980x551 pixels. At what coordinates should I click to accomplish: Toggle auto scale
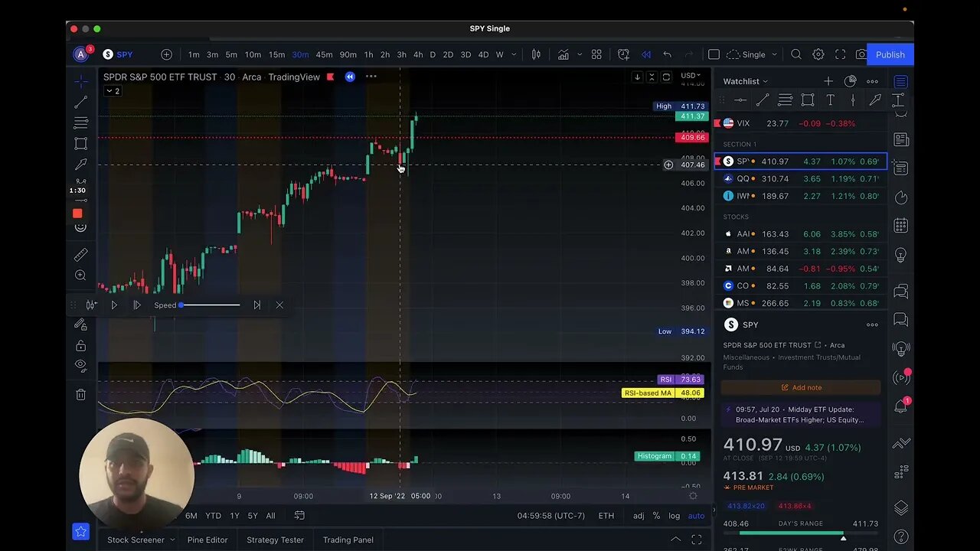[x=696, y=516]
